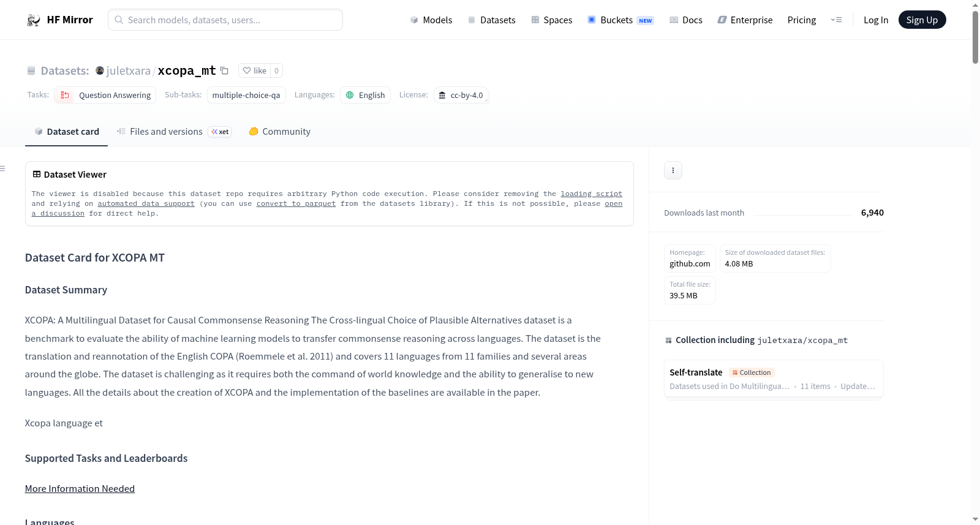Switch to Files and versions tab
The width and height of the screenshot is (980, 525).
pyautogui.click(x=174, y=132)
